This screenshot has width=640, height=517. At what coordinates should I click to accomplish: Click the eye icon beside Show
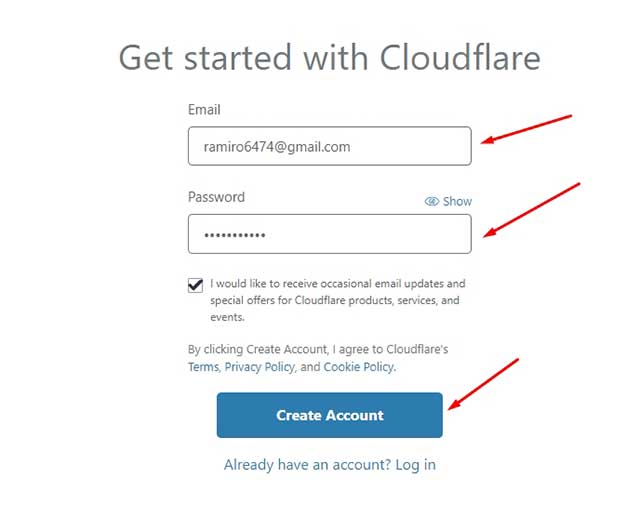432,201
